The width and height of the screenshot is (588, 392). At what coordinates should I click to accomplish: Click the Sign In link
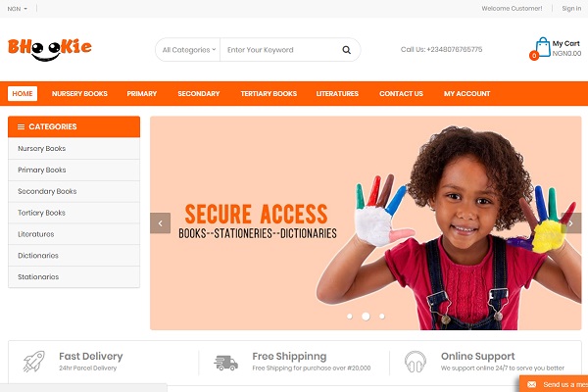[571, 9]
